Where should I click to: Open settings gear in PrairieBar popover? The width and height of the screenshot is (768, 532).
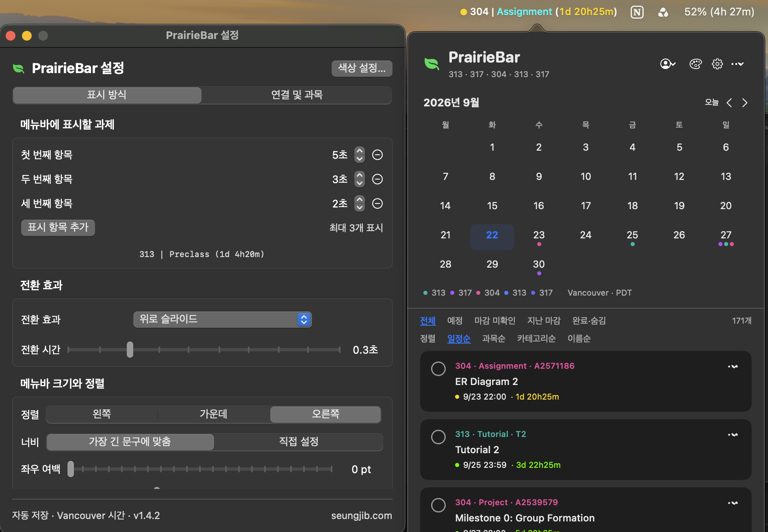pos(717,64)
